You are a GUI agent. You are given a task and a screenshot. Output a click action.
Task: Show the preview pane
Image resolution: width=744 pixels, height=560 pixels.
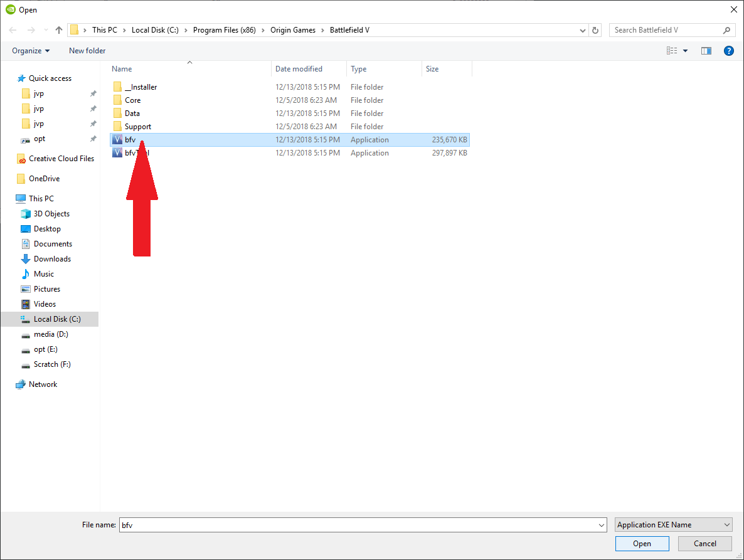706,51
